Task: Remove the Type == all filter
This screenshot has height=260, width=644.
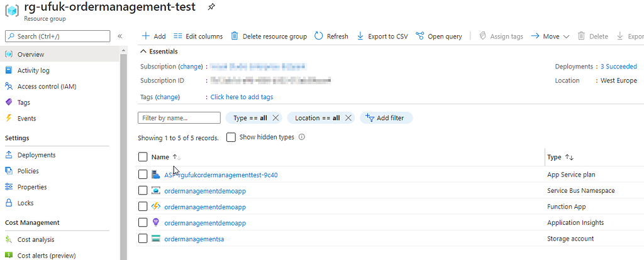Action: tap(275, 117)
